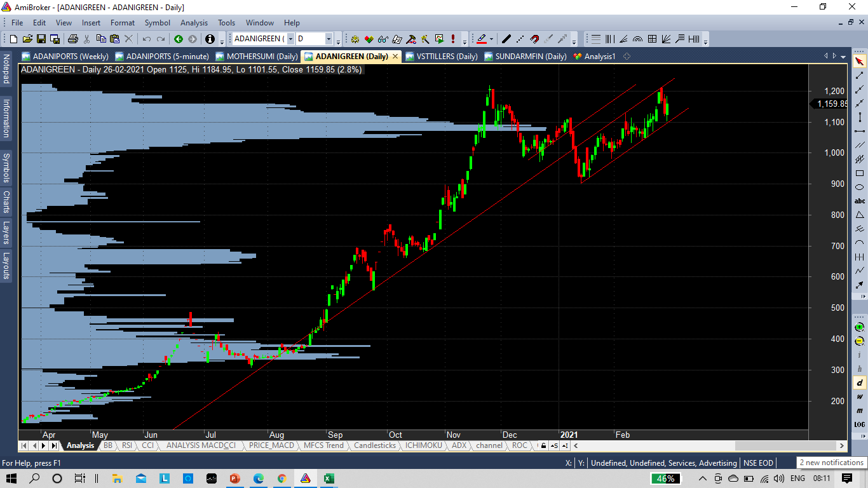Expand the line color dropdown arrow
Image resolution: width=868 pixels, height=488 pixels.
click(x=492, y=39)
